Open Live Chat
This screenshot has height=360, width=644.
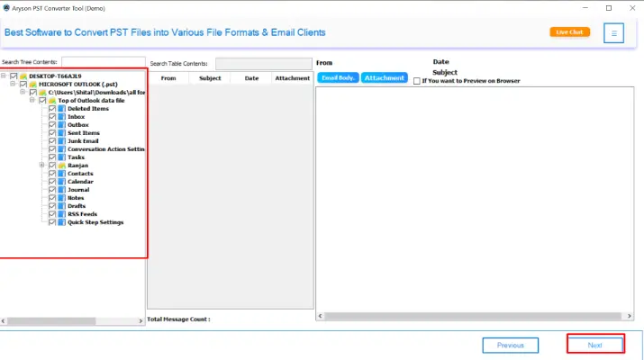[x=569, y=32]
